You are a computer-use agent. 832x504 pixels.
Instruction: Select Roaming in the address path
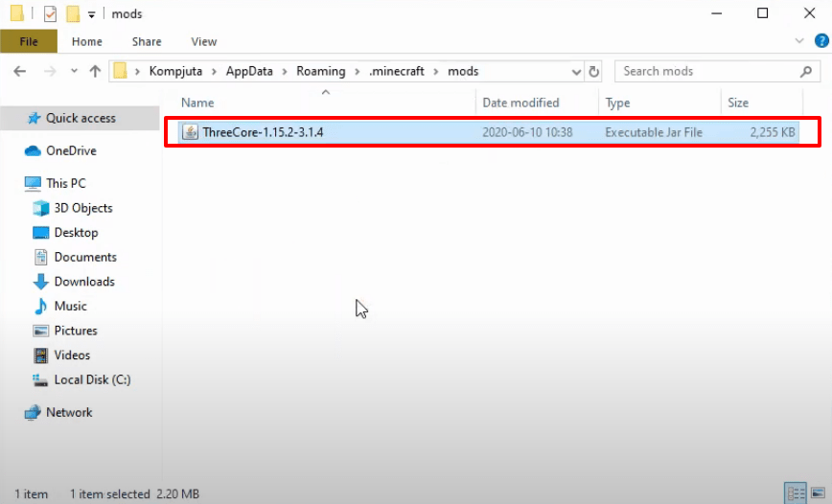320,71
